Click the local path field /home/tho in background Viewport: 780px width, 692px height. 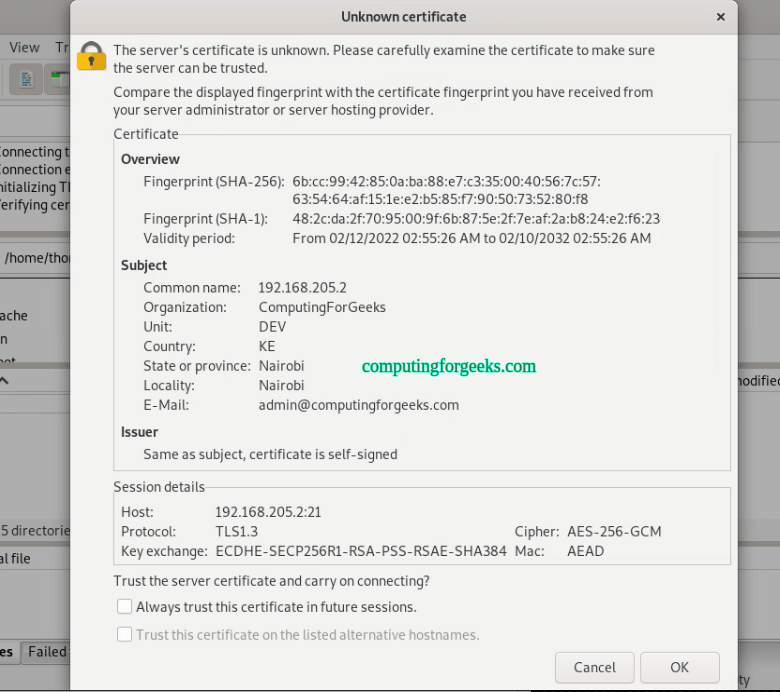35,258
